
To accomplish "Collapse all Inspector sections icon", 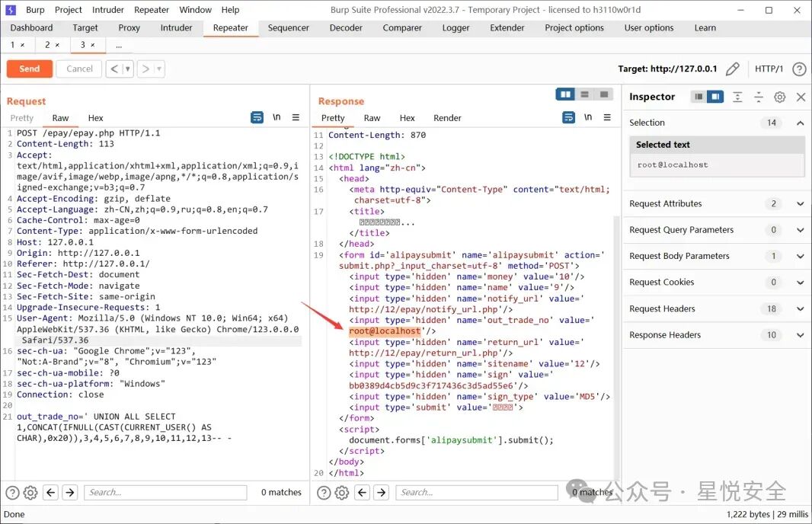I will tap(759, 97).
